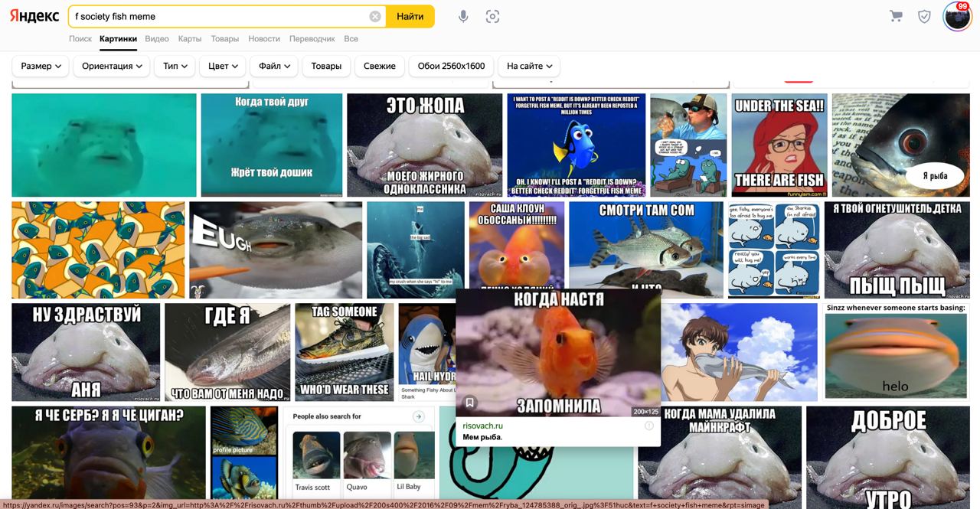Toggle the Свежие filter
Image resolution: width=980 pixels, height=509 pixels.
pos(380,66)
